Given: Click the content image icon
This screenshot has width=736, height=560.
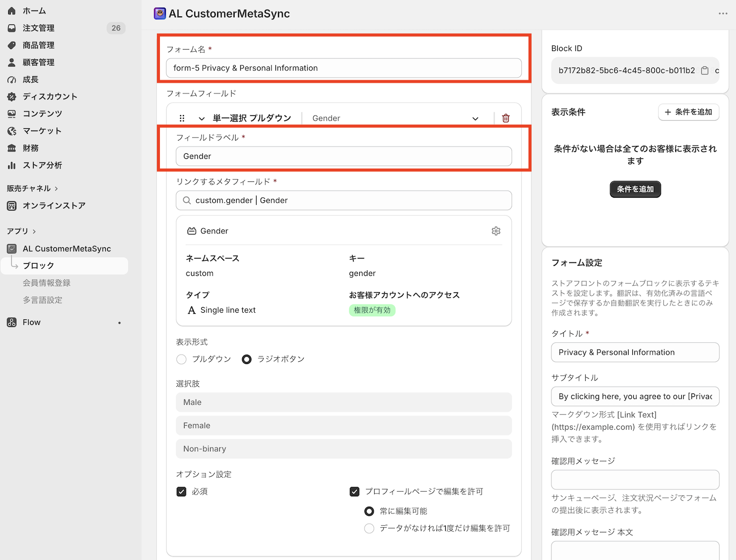Looking at the screenshot, I should tap(12, 113).
